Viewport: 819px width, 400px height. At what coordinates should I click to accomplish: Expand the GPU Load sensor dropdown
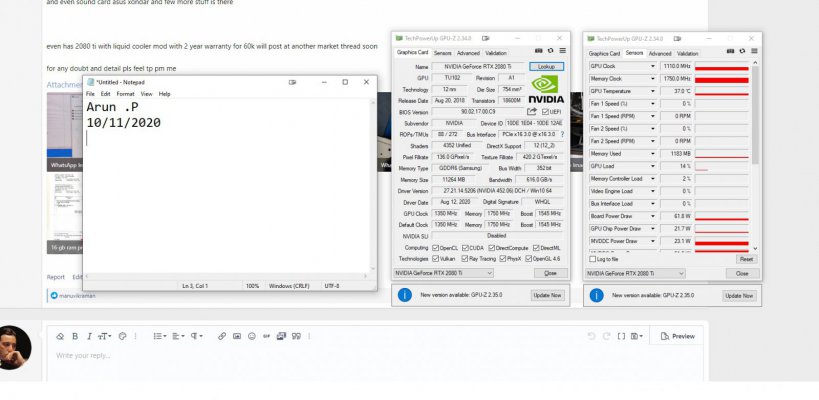(652, 166)
